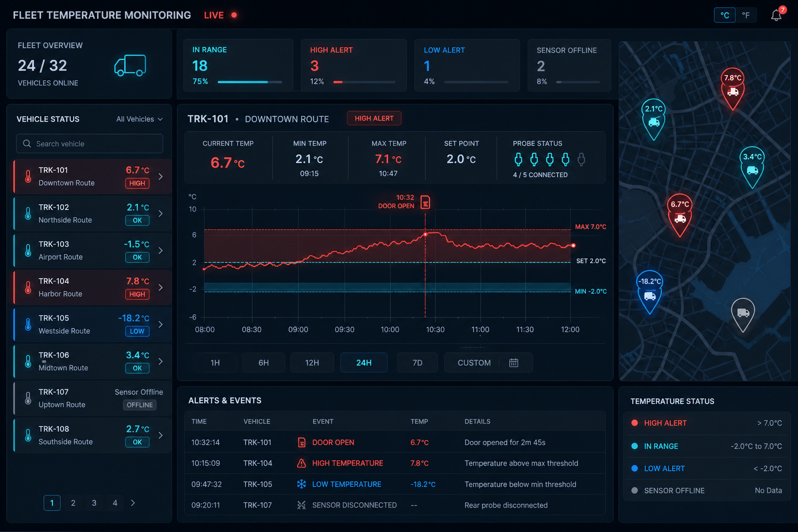The height and width of the screenshot is (532, 798).
Task: Expand the TRK-108 row chevron
Action: click(x=161, y=435)
